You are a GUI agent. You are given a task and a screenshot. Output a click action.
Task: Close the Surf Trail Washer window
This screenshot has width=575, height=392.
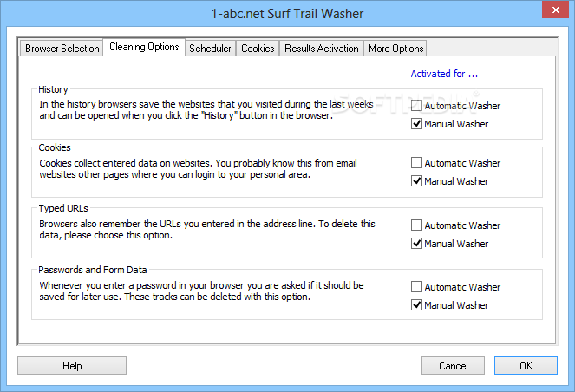pos(555,10)
